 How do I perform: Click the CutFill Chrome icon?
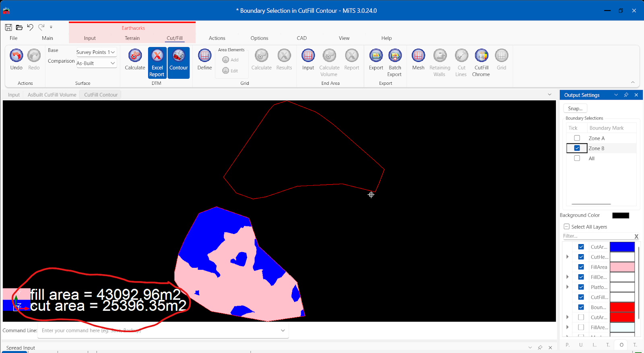[x=481, y=55]
